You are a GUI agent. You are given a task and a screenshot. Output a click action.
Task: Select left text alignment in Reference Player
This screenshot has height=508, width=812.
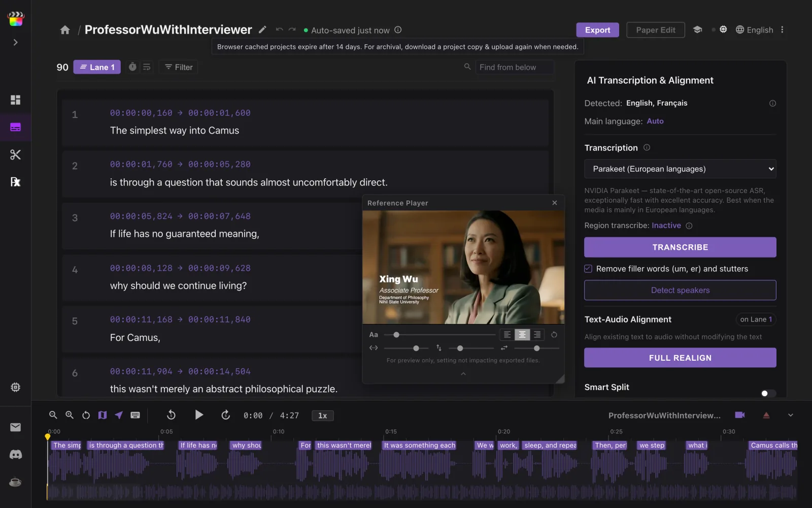507,334
